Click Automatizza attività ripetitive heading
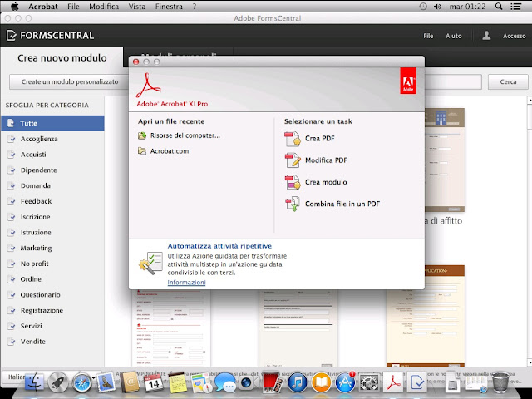This screenshot has height=399, width=532. coord(219,246)
